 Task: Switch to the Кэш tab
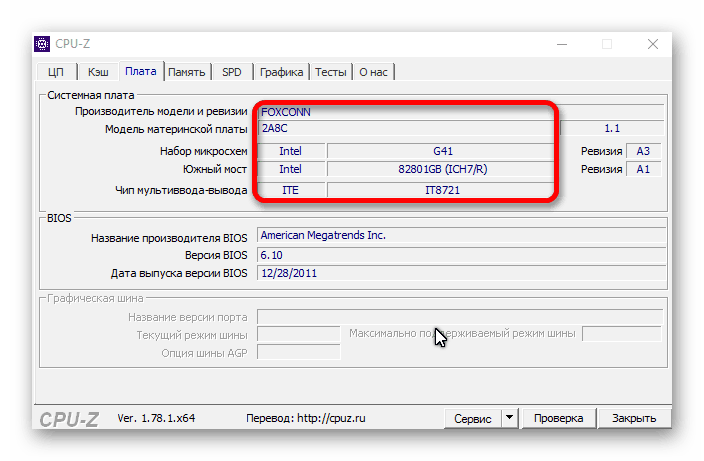(x=98, y=72)
